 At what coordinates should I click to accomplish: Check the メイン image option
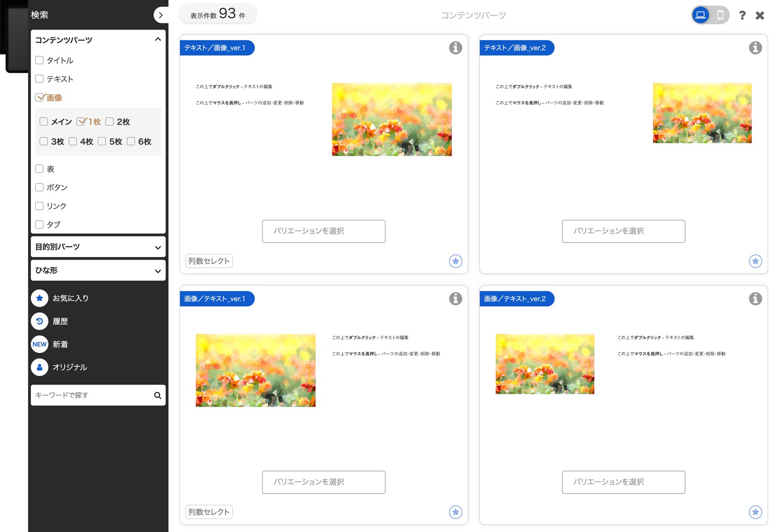point(44,121)
